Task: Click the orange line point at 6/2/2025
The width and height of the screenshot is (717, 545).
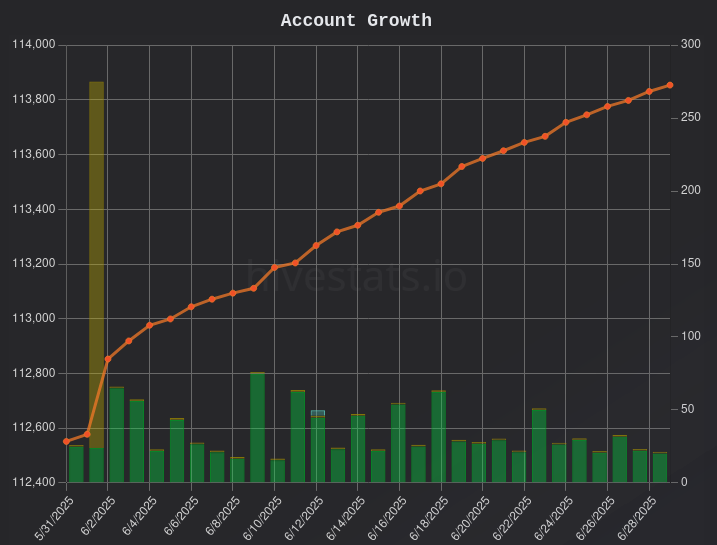Action: (x=108, y=359)
